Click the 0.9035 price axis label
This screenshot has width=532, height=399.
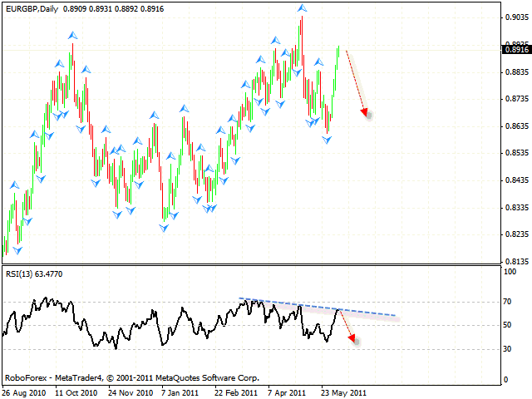click(x=515, y=17)
